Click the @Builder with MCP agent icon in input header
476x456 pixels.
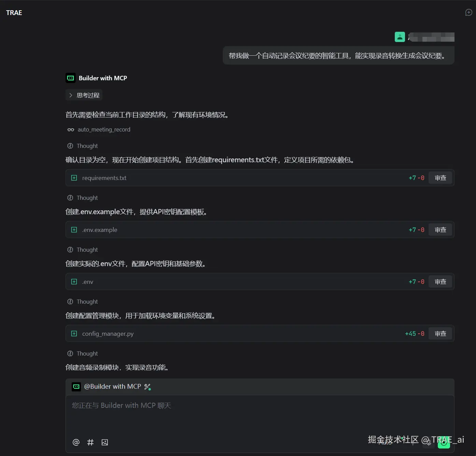pos(76,387)
